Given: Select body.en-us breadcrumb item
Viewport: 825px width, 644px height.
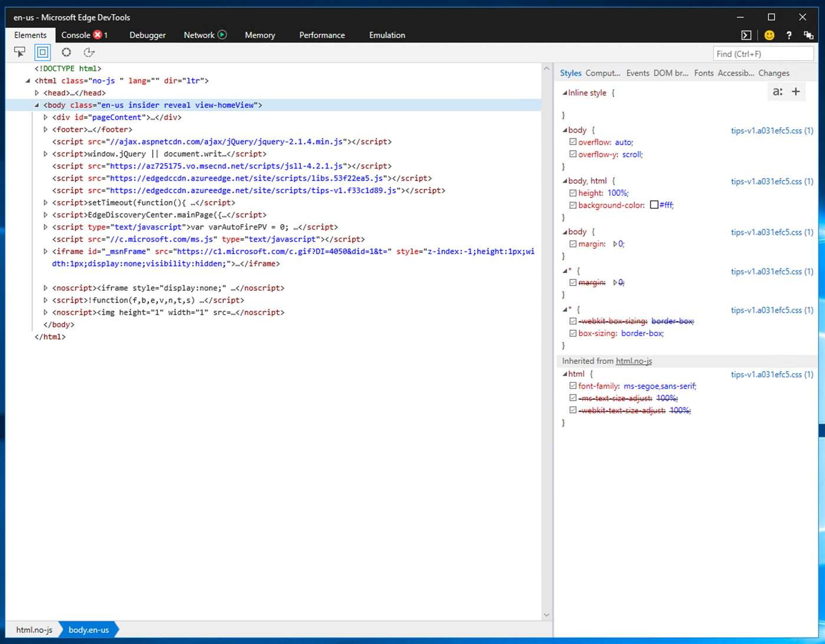Looking at the screenshot, I should [88, 629].
